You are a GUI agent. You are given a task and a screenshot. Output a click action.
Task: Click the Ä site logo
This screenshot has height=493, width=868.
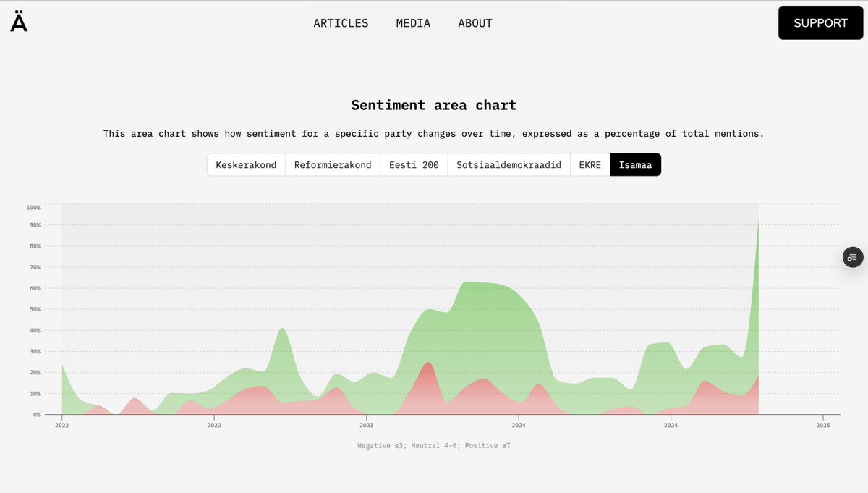tap(19, 22)
